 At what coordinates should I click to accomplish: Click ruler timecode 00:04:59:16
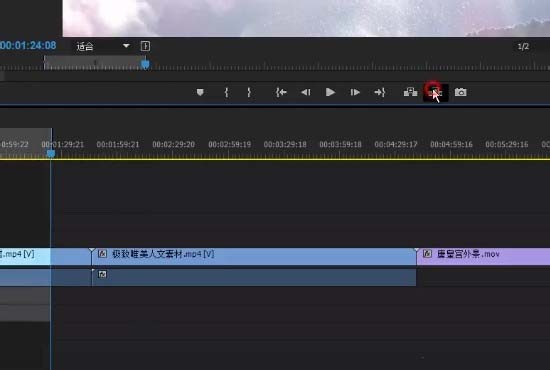point(451,144)
